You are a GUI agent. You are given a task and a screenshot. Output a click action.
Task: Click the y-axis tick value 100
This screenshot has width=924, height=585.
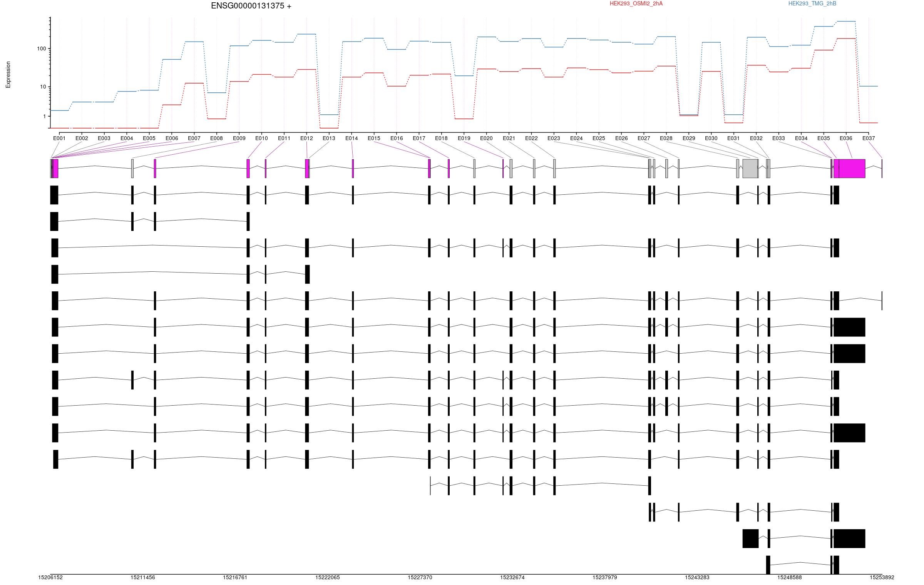pos(42,49)
